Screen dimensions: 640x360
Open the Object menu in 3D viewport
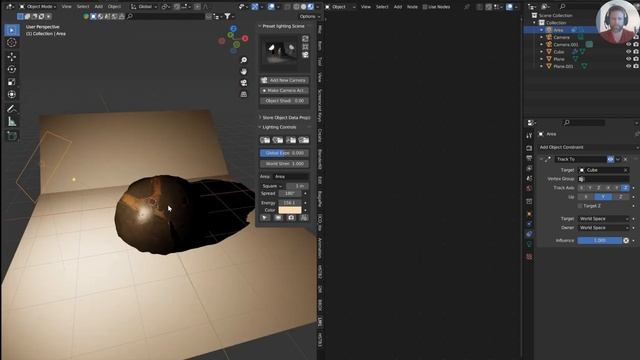[114, 7]
